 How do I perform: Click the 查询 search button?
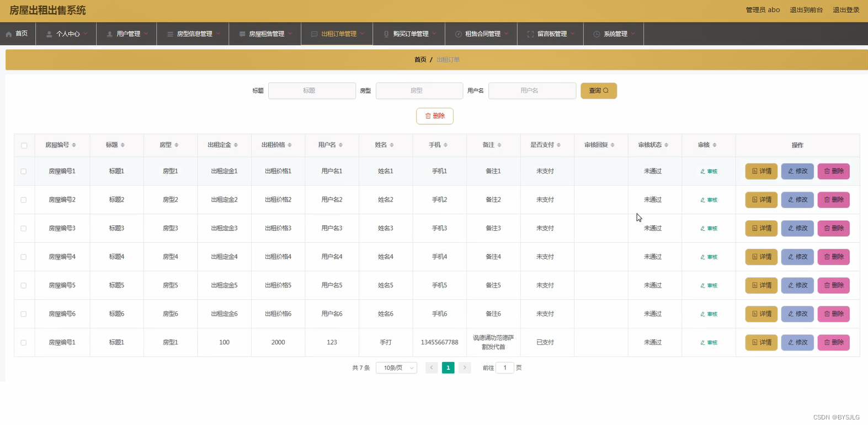[599, 91]
